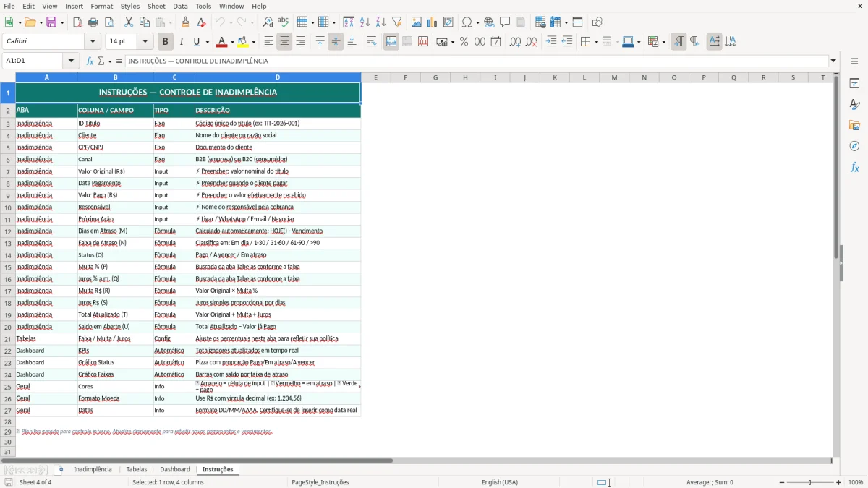
Task: Toggle Underline formatting
Action: [x=197, y=42]
